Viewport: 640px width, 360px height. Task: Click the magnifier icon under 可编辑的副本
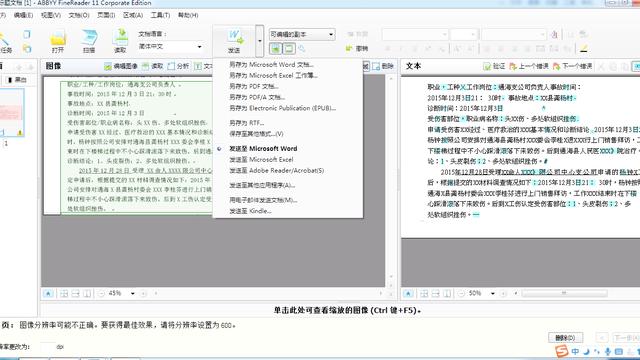(x=302, y=49)
